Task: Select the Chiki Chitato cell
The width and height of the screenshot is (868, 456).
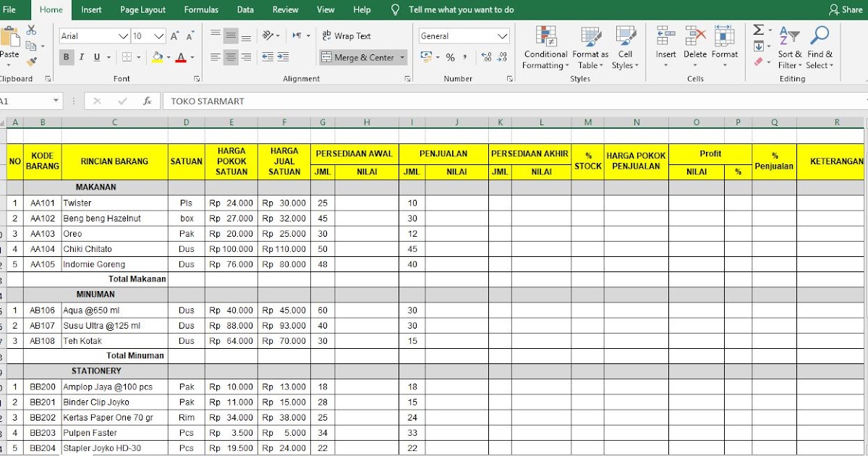Action: (114, 249)
